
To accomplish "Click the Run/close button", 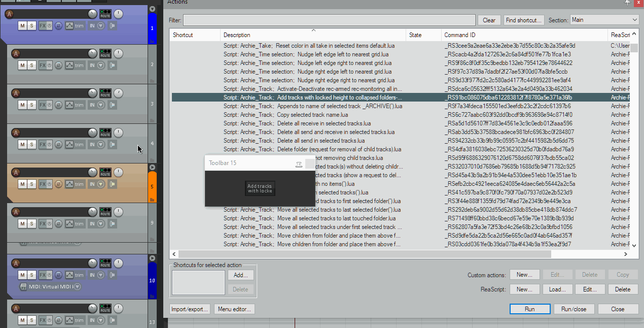I will (574, 309).
